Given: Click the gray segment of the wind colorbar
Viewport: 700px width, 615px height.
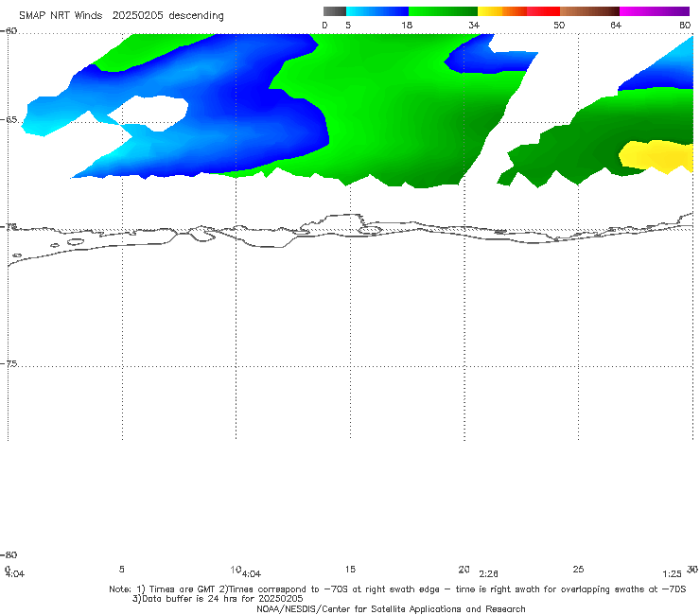Looking at the screenshot, I should pyautogui.click(x=334, y=11).
